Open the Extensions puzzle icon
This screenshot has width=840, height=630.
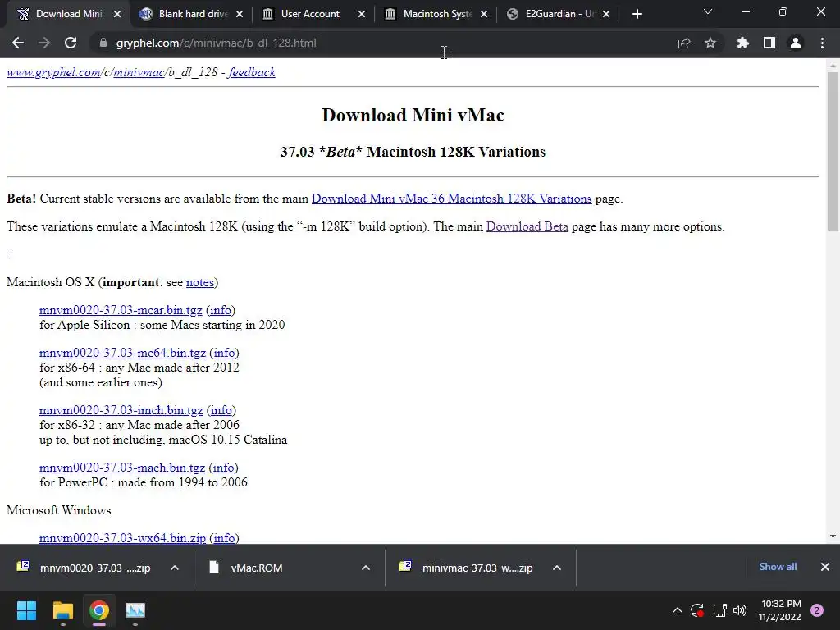click(743, 43)
